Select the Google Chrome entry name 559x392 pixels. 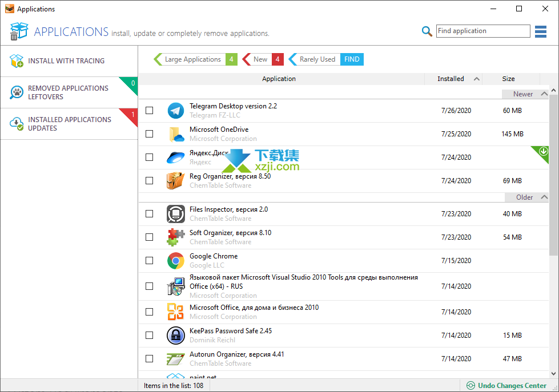pos(213,256)
